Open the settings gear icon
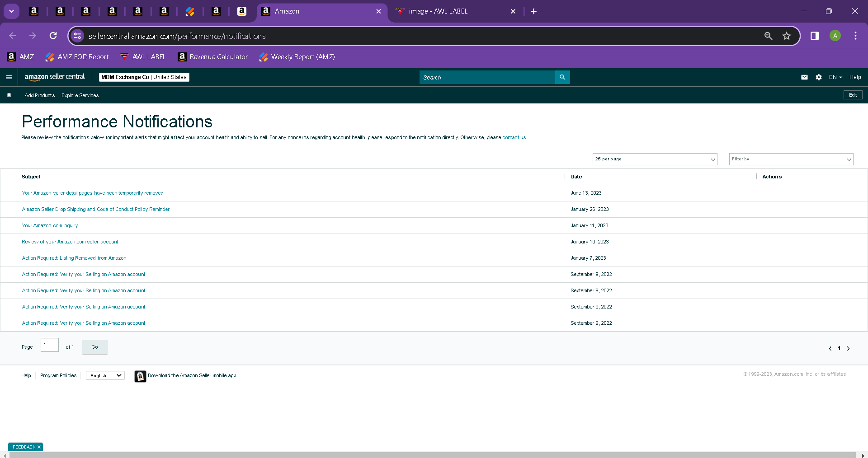The height and width of the screenshot is (458, 868). (819, 77)
